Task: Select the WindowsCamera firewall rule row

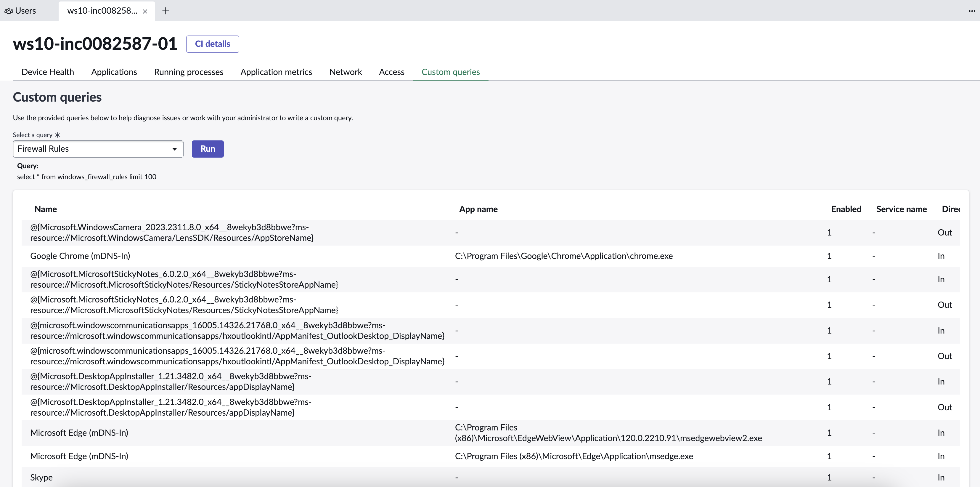Action: (491, 232)
